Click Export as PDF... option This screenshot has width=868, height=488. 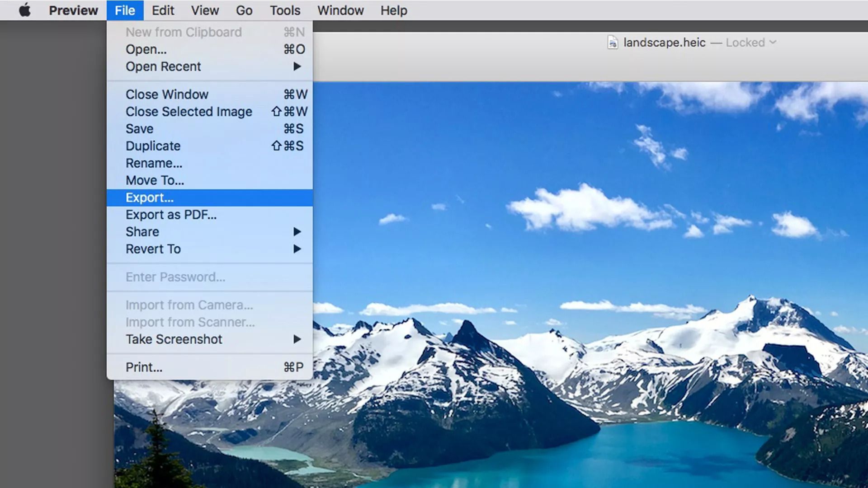(x=170, y=214)
